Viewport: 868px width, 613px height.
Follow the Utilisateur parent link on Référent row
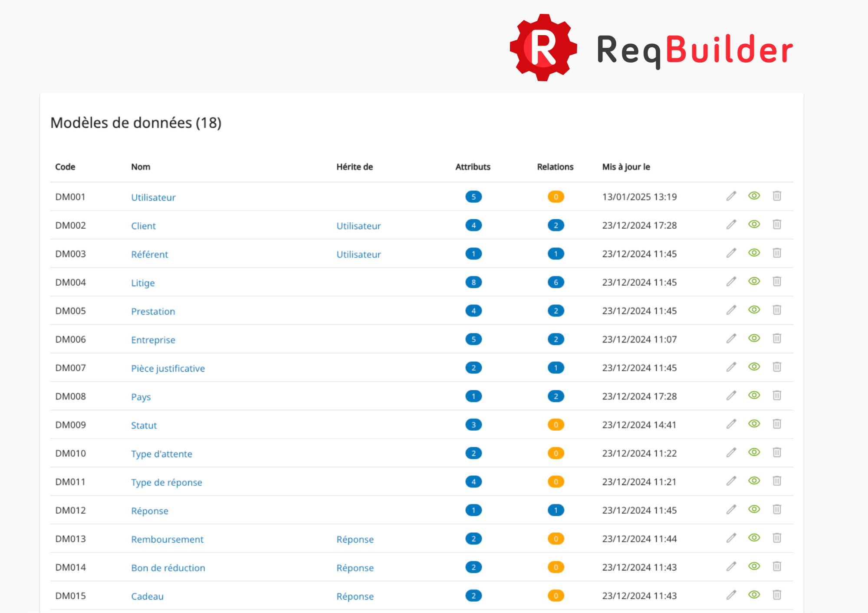[358, 254]
